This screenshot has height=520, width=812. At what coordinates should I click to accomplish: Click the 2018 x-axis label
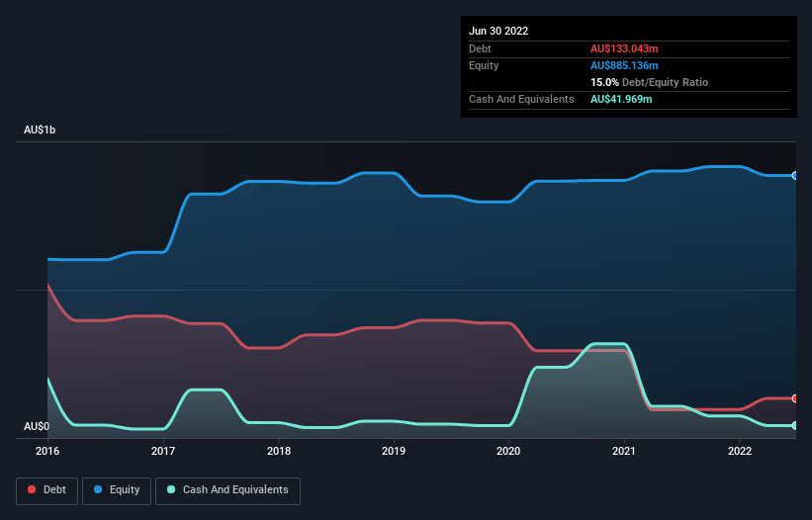pos(279,451)
